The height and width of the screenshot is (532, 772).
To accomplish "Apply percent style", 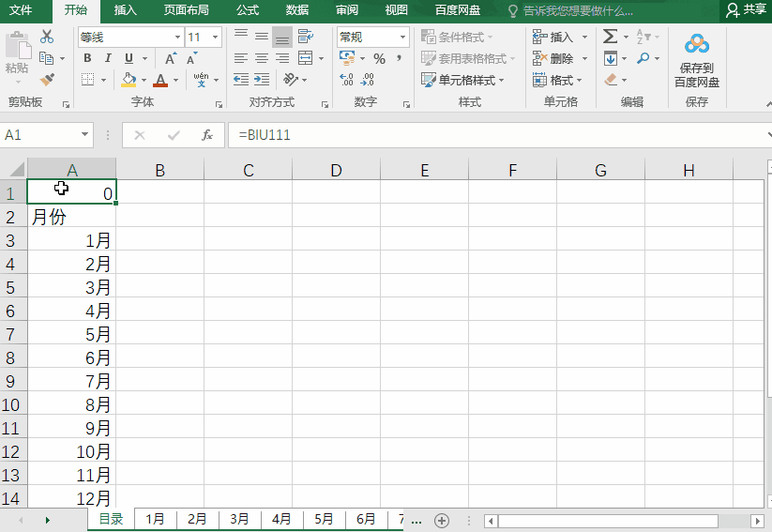I will [x=379, y=58].
